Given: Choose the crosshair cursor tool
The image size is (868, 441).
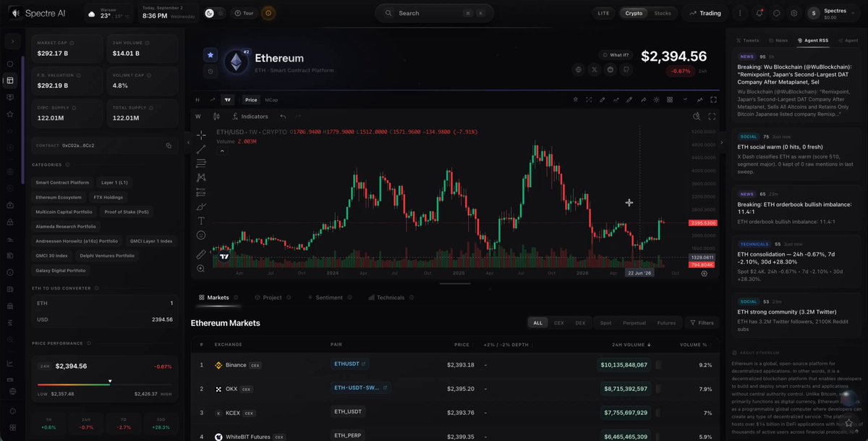Looking at the screenshot, I should tap(201, 135).
